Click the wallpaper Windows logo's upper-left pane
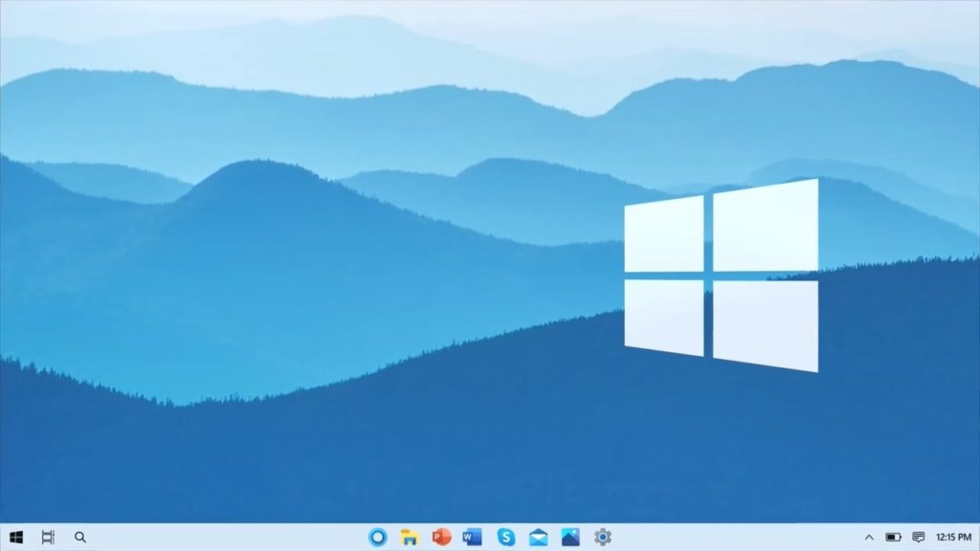The height and width of the screenshot is (551, 980). pos(664,234)
